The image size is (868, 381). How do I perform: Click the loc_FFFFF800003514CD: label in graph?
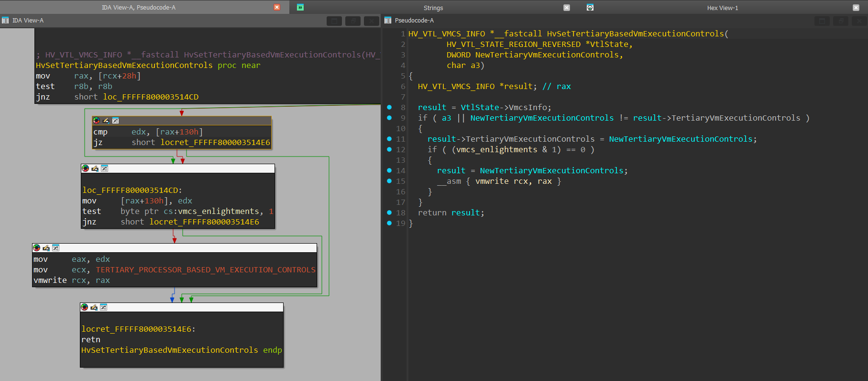click(132, 190)
